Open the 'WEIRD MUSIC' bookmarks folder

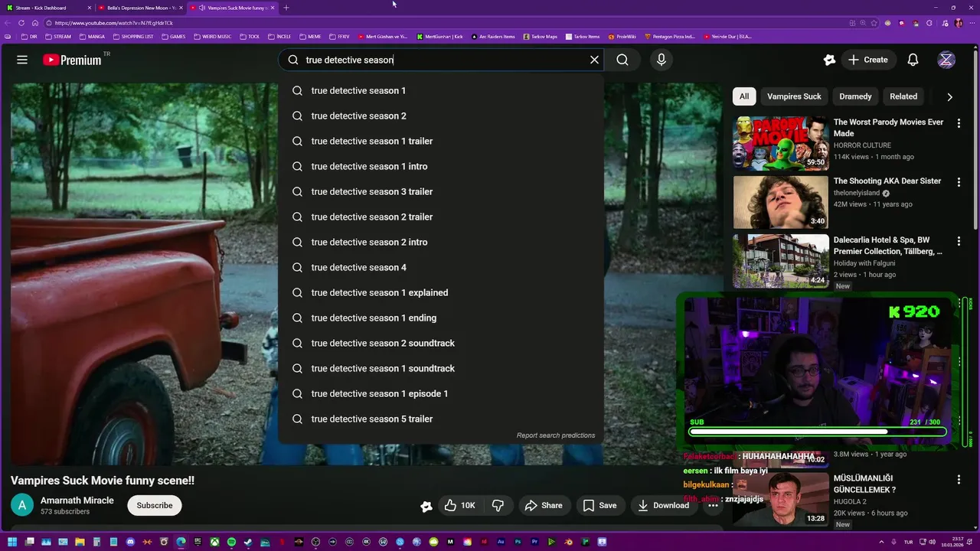(212, 37)
